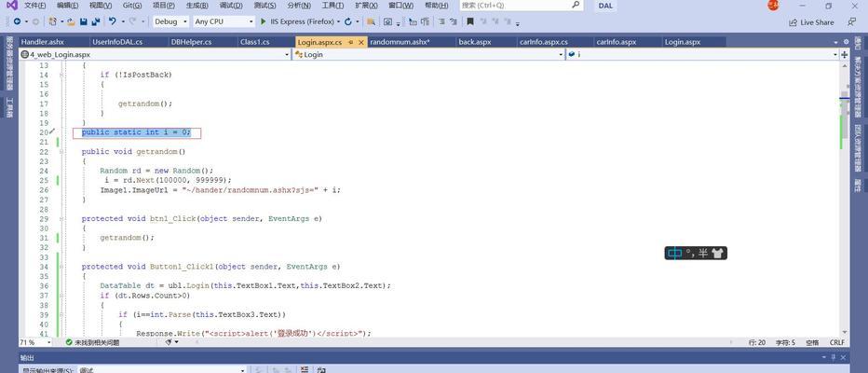Open the Login class navigation dropdown
This screenshot has height=373, width=868.
(429, 55)
